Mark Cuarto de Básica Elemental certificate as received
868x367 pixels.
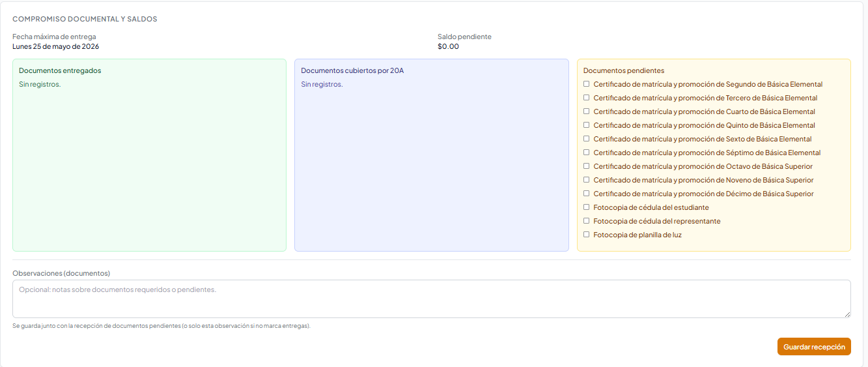pos(587,111)
